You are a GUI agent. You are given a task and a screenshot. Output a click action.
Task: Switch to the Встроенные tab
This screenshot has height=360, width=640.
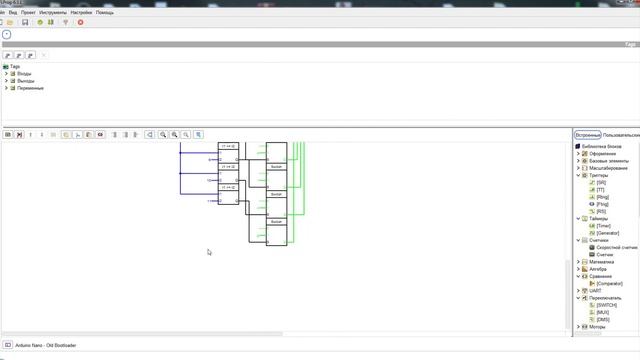click(588, 135)
